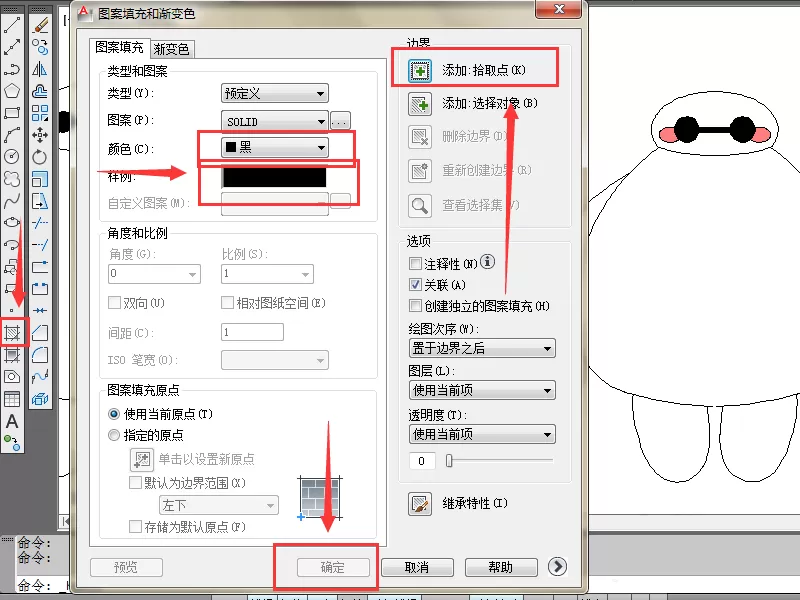Select the Copy tool in Modify toolbar
The image size is (800, 600).
coord(40,47)
